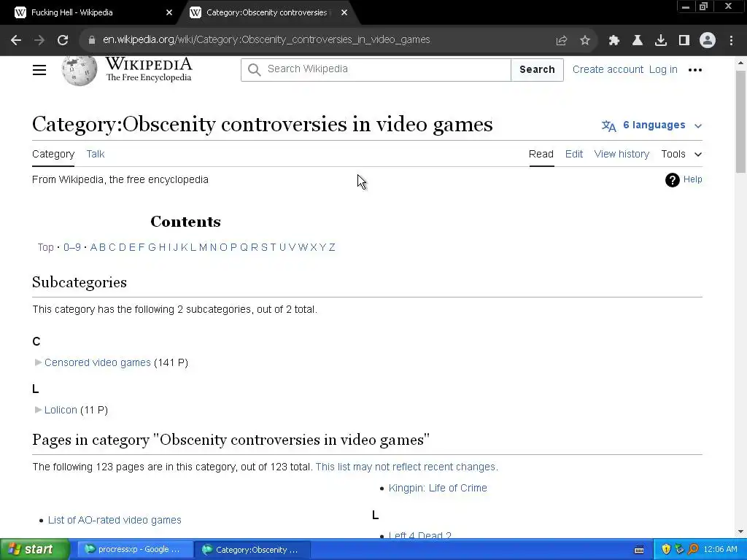Click the 12:06 AM taskbar clock
The image size is (747, 560).
(x=720, y=550)
